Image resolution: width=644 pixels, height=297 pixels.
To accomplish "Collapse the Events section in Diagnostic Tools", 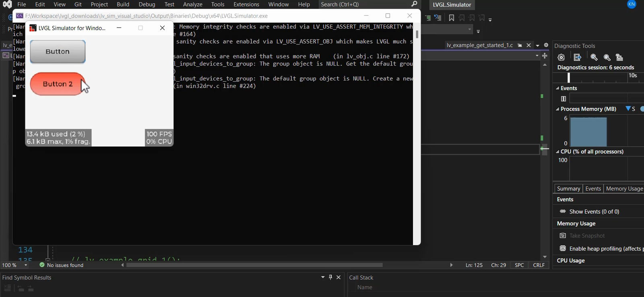I will [557, 88].
